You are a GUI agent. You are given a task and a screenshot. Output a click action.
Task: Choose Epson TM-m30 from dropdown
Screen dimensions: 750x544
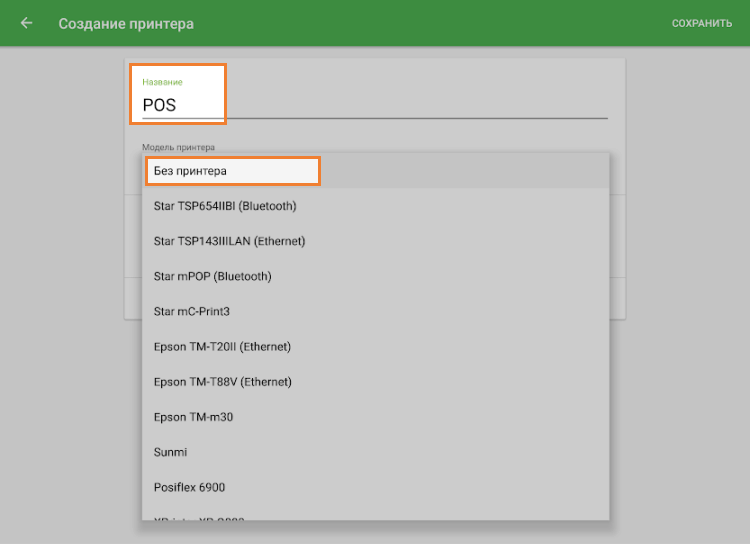pyautogui.click(x=193, y=417)
